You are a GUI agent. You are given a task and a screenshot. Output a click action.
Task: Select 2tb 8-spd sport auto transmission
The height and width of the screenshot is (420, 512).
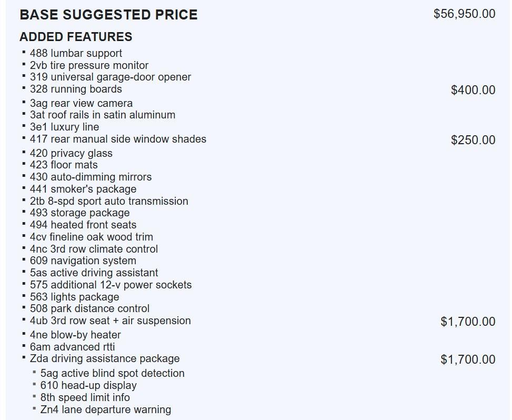coord(109,201)
